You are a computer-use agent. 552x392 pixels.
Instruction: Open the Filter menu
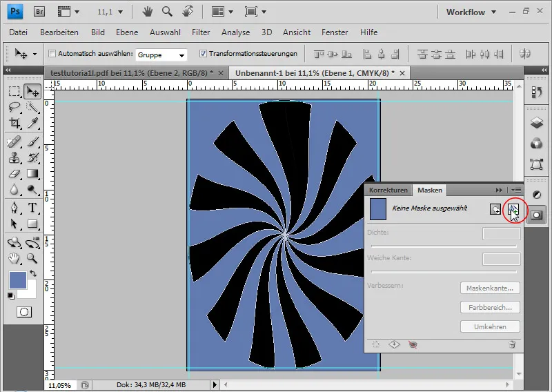coord(201,32)
